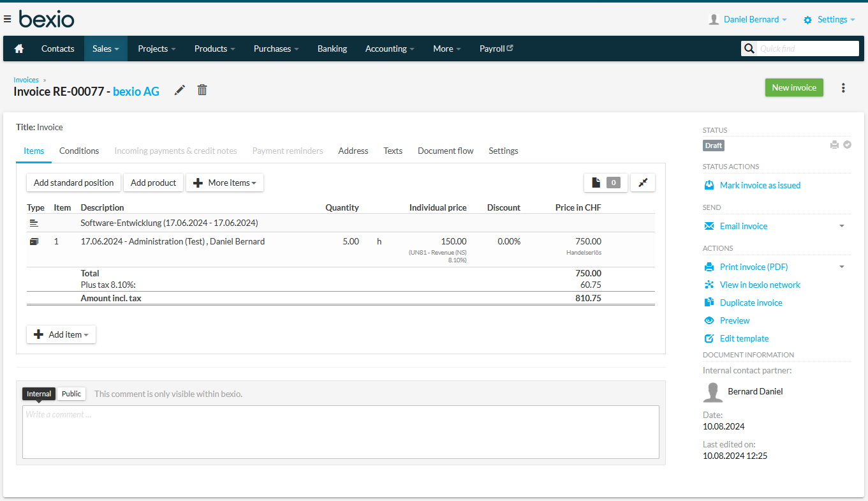868x501 pixels.
Task: Expand the Add item dropdown
Action: pyautogui.click(x=61, y=334)
